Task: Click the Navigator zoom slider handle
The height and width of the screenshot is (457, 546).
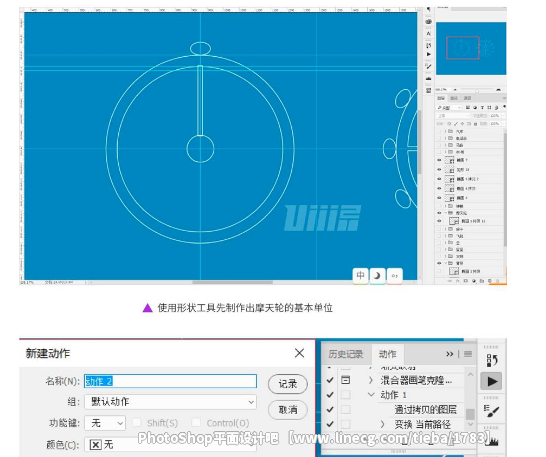Action: pyautogui.click(x=477, y=91)
